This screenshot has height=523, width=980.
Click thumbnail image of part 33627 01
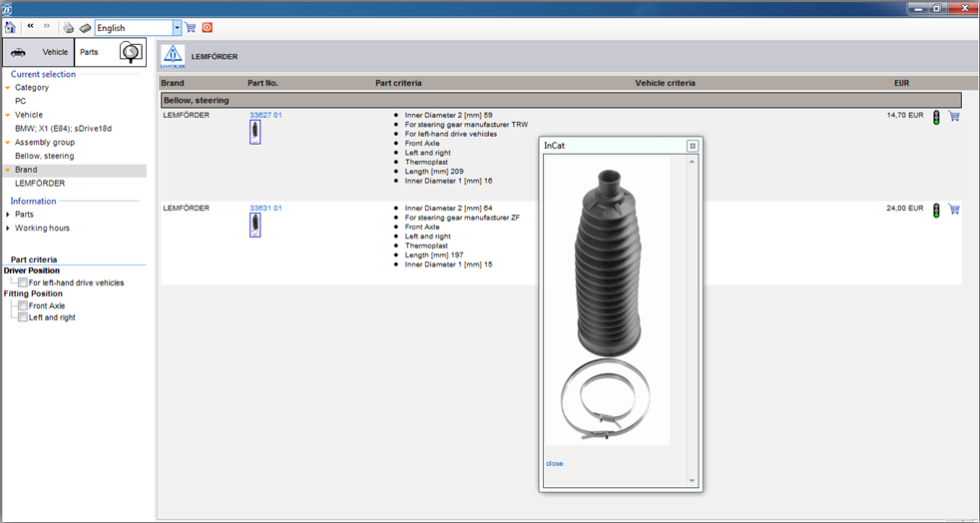click(x=255, y=133)
